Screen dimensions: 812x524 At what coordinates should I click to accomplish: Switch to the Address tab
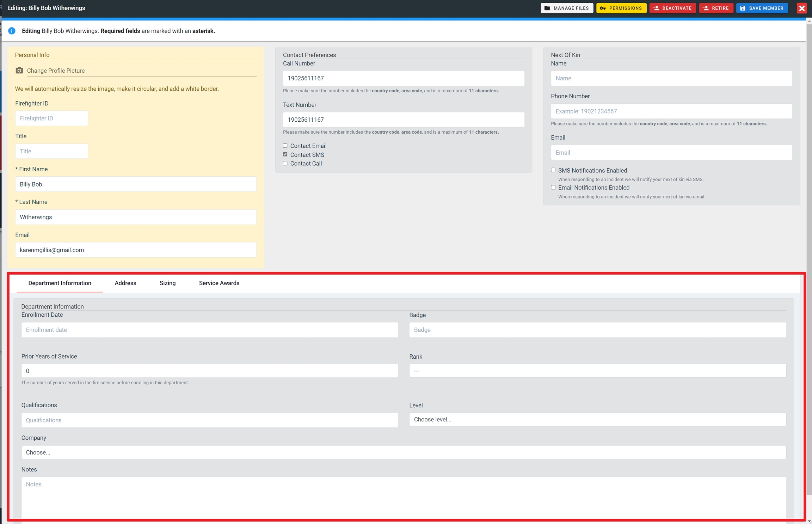click(x=125, y=283)
